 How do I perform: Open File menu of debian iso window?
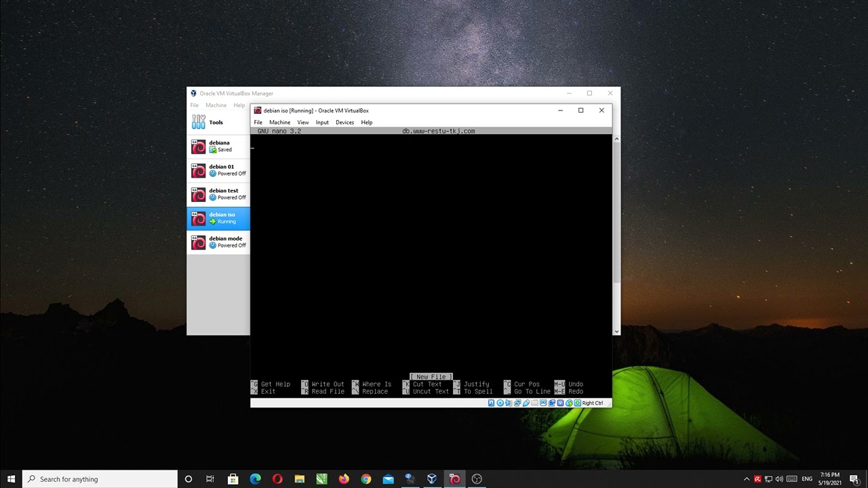click(258, 123)
